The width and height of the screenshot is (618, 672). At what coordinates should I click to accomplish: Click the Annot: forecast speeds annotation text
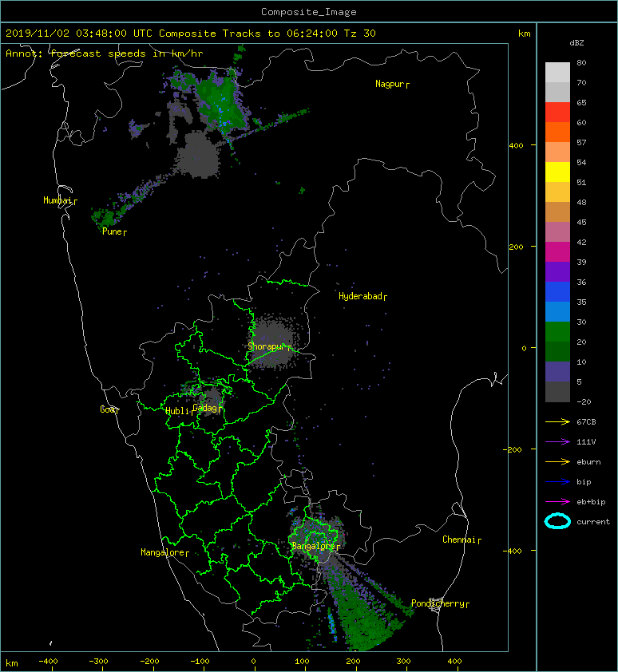[x=105, y=53]
